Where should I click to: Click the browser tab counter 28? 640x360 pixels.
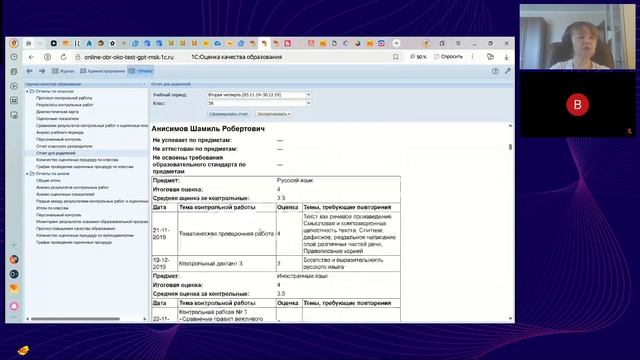point(29,43)
